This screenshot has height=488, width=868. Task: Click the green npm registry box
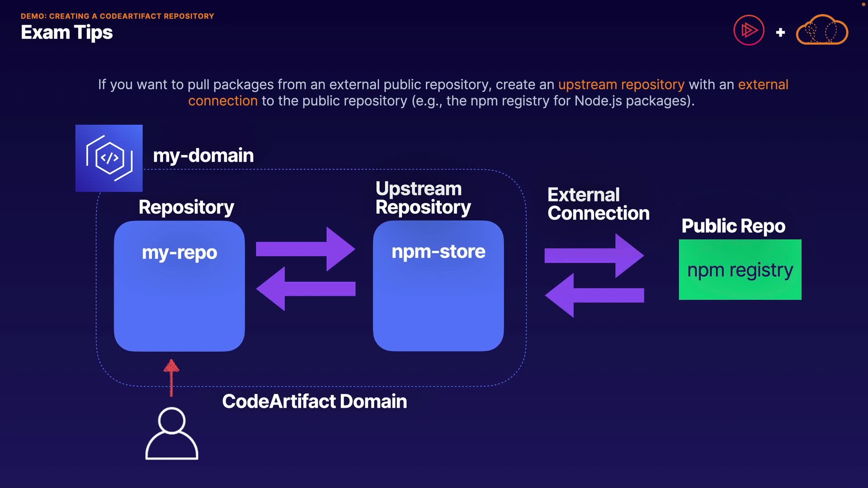(740, 270)
